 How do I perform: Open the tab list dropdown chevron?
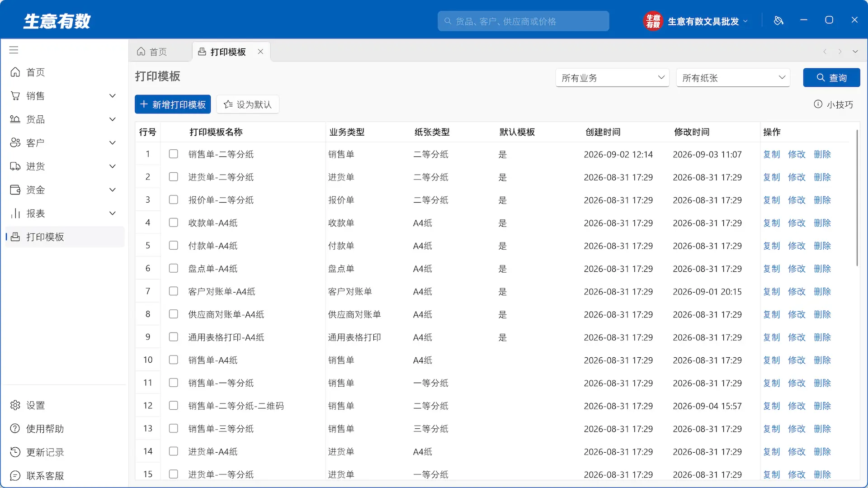point(855,52)
